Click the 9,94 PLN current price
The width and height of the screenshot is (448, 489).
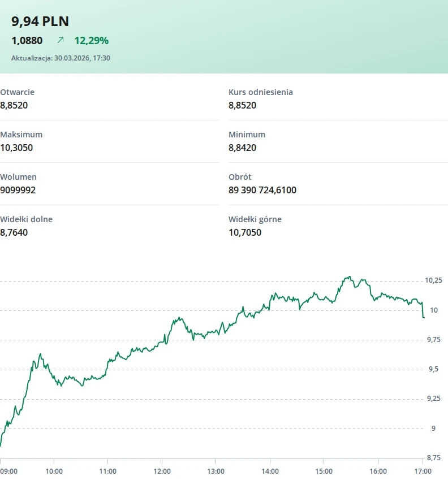[x=40, y=21]
